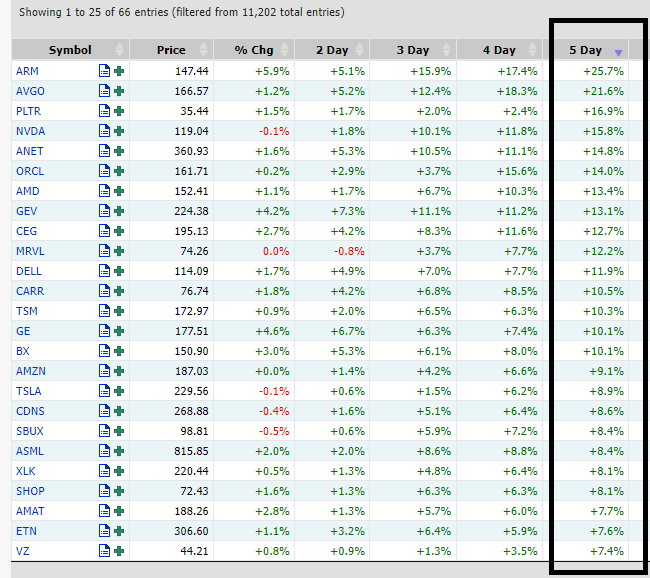Open the document icon for SHOP
The height and width of the screenshot is (578, 650).
coord(104,491)
